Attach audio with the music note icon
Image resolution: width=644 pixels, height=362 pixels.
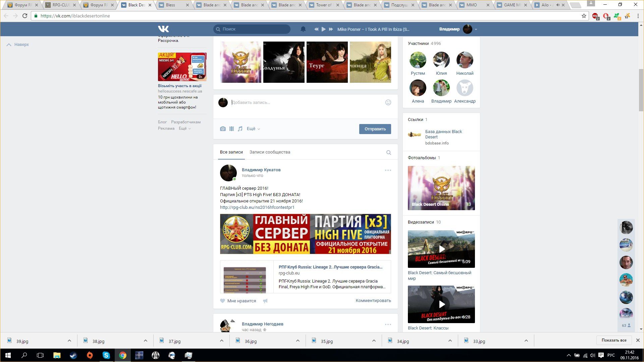[240, 129]
